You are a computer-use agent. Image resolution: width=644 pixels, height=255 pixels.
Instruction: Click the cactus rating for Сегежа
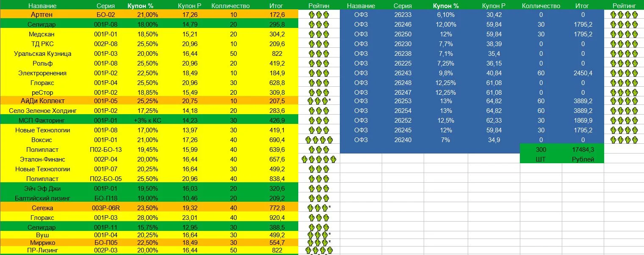[319, 208]
